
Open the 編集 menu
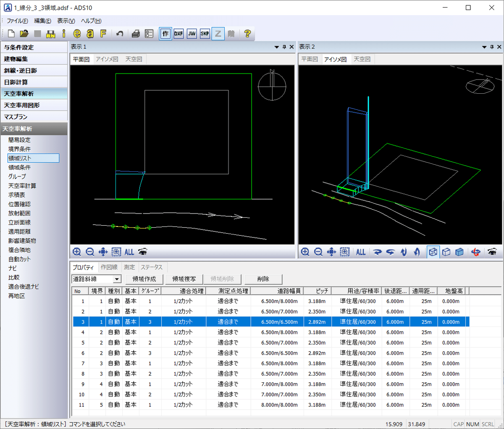42,21
